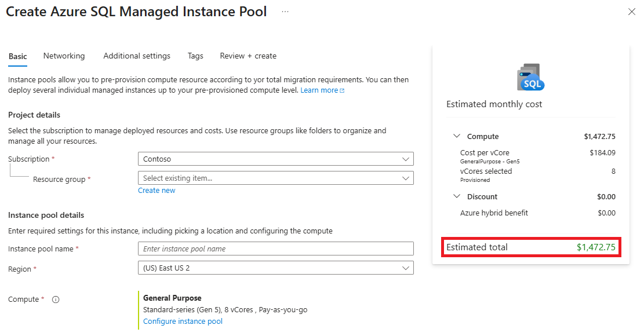Viewport: 644px width, 336px height.
Task: Click external link icon beside Learn more
Action: pyautogui.click(x=342, y=91)
